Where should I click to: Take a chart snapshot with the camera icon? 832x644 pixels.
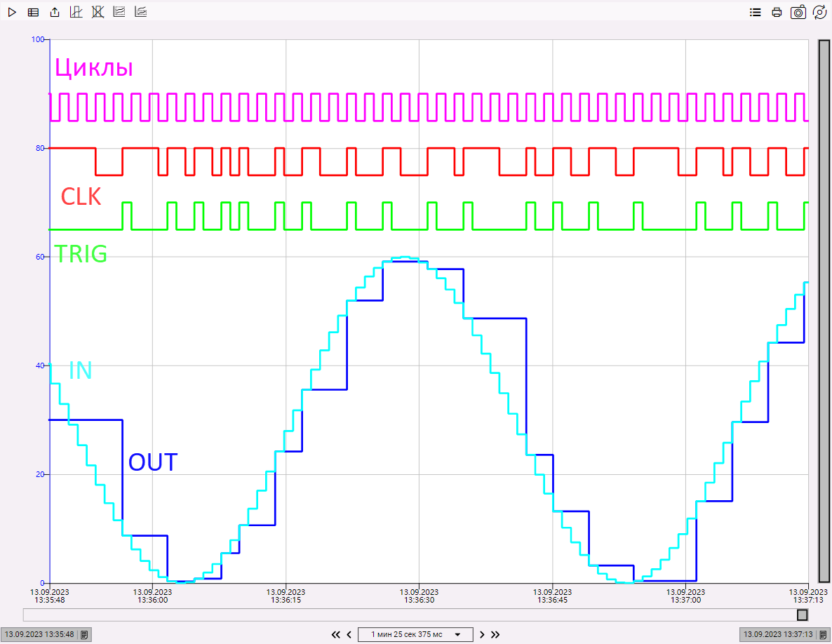pos(798,12)
